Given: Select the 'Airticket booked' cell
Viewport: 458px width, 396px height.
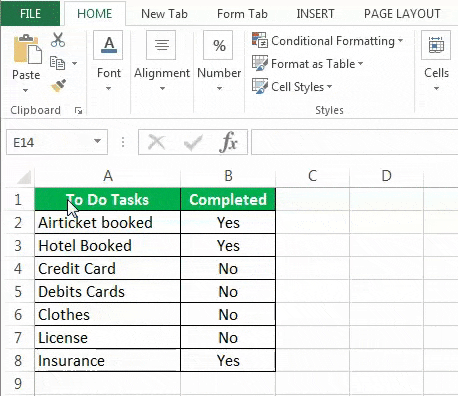Looking at the screenshot, I should pos(108,223).
